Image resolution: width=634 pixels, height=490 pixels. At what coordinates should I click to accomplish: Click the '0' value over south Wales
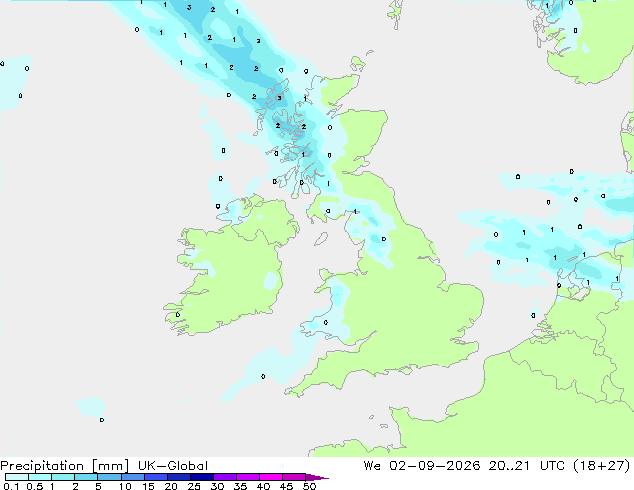pos(326,323)
